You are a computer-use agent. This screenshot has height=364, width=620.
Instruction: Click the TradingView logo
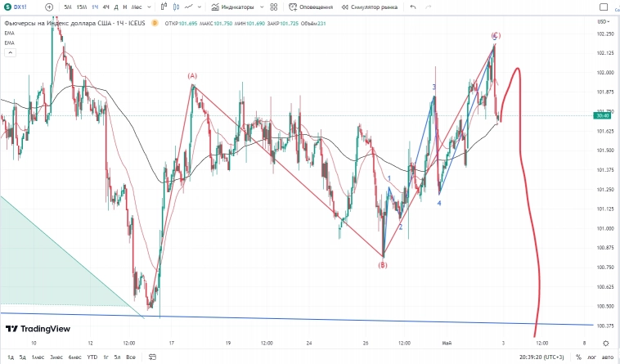pyautogui.click(x=38, y=329)
